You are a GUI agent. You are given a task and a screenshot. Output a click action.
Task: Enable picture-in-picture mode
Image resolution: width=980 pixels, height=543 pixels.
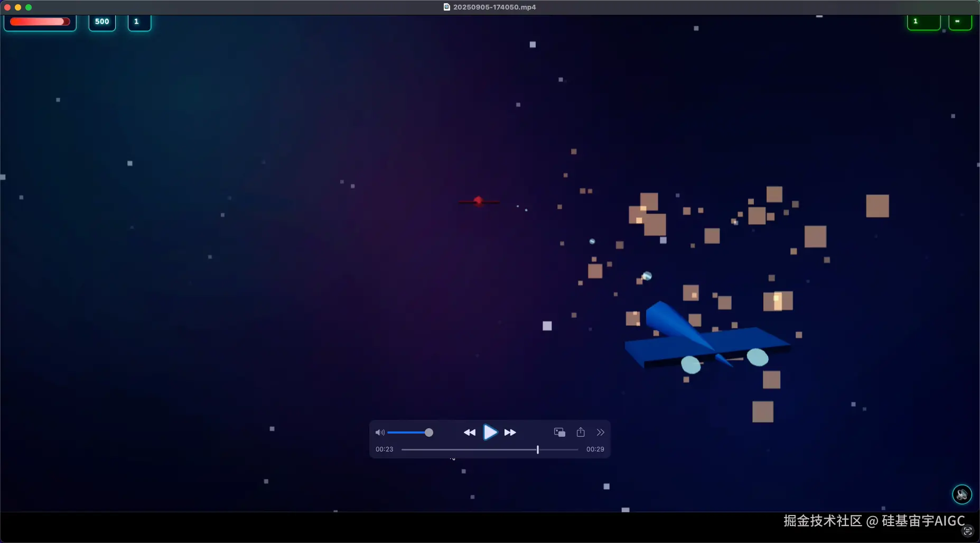tap(559, 432)
